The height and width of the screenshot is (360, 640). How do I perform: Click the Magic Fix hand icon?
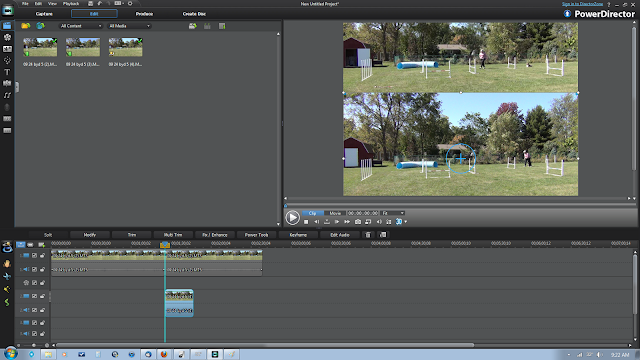coord(7,264)
